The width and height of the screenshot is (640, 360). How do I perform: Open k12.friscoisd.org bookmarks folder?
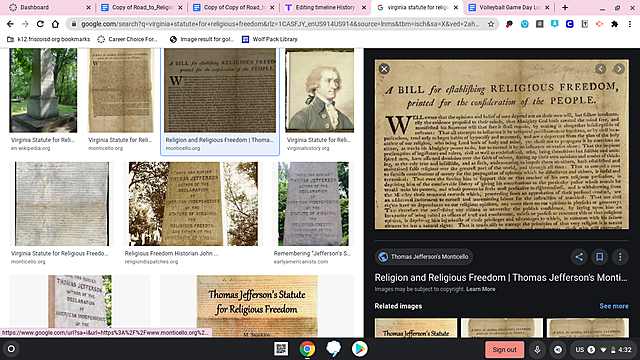point(49,39)
